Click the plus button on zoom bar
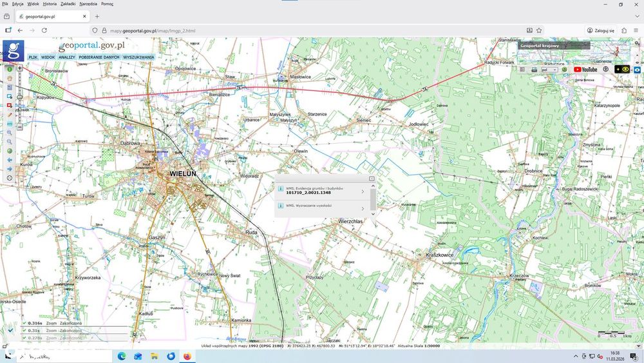The width and height of the screenshot is (644, 363). pyautogui.click(x=20, y=68)
